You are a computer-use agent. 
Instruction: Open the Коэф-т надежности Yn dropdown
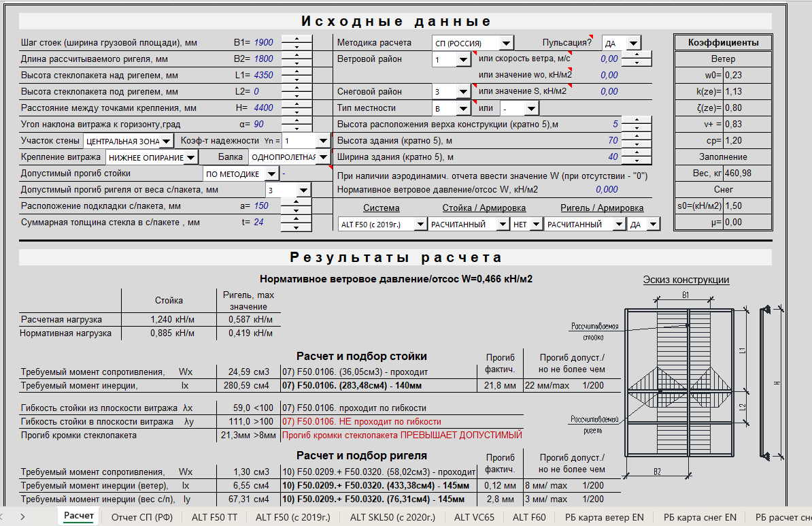(x=323, y=141)
